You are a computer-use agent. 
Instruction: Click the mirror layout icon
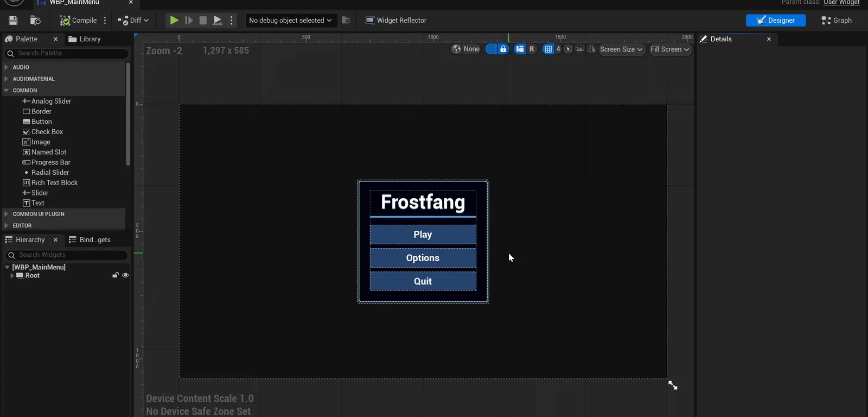point(591,49)
